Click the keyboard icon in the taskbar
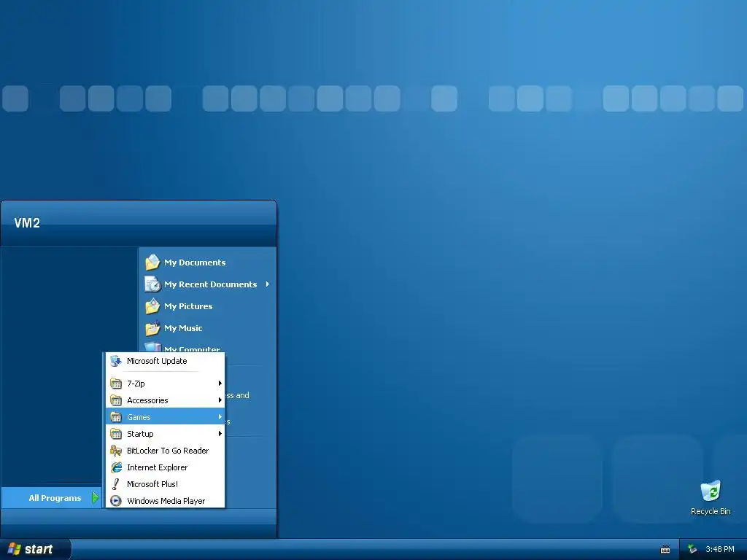The height and width of the screenshot is (560, 747). tap(665, 550)
